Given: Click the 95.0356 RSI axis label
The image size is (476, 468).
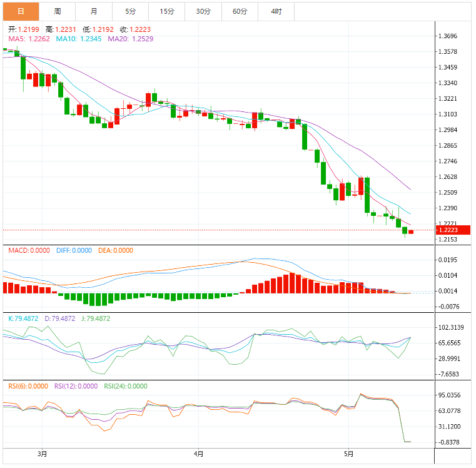Looking at the screenshot, I should pyautogui.click(x=450, y=395).
